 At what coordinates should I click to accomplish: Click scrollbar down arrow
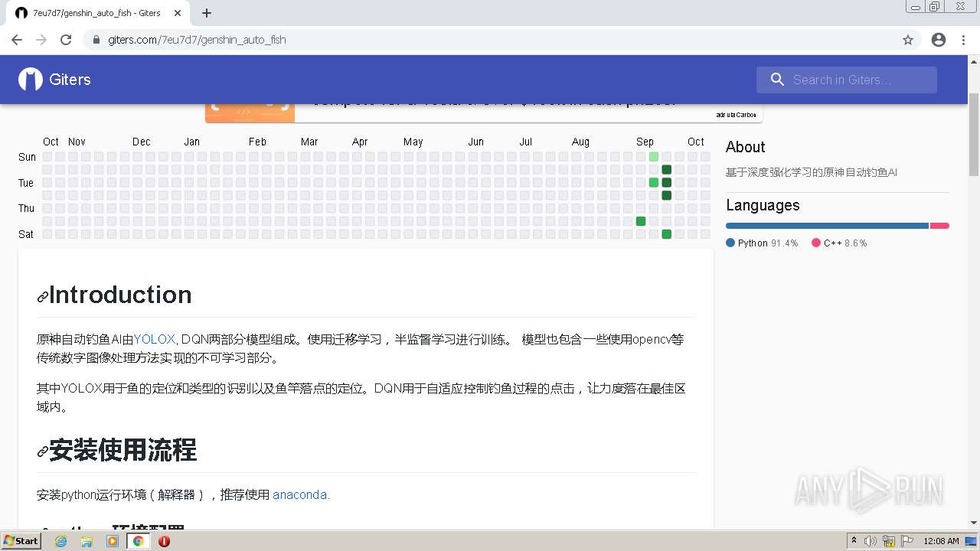pyautogui.click(x=974, y=523)
